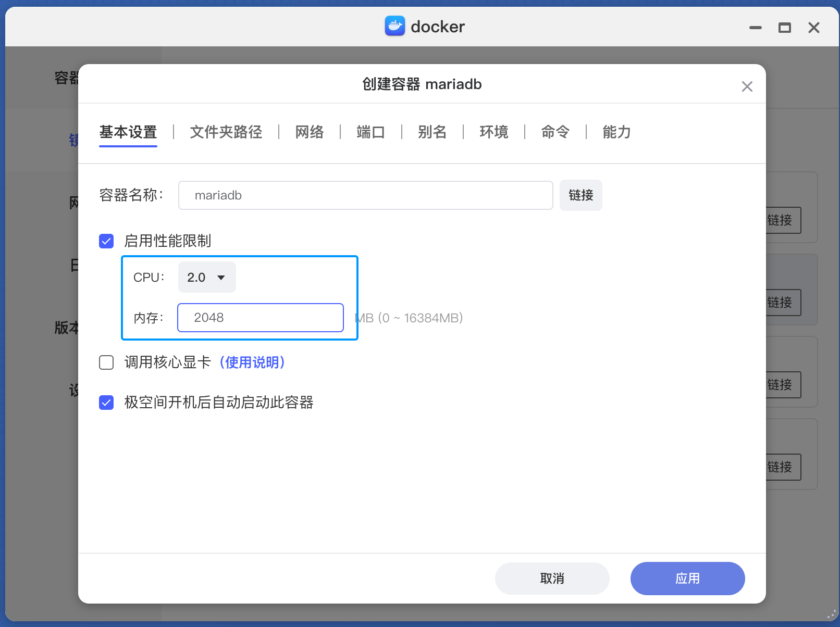Click the 应用 button
The width and height of the screenshot is (840, 627).
(688, 579)
